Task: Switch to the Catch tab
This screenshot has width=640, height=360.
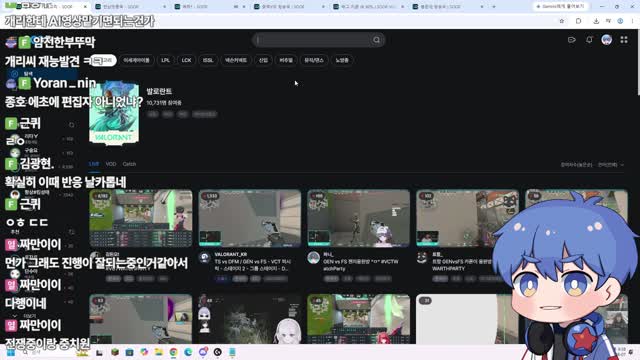Action: (x=129, y=164)
